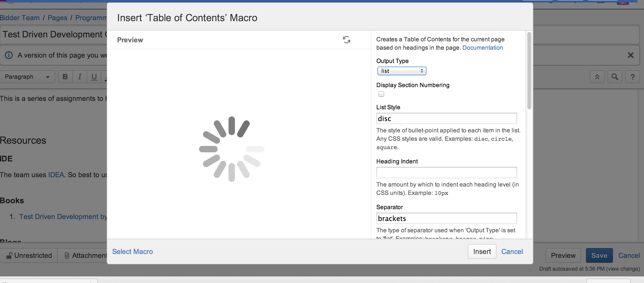Click Bidder Team breadcrumb link
The width and height of the screenshot is (644, 283).
tap(20, 18)
